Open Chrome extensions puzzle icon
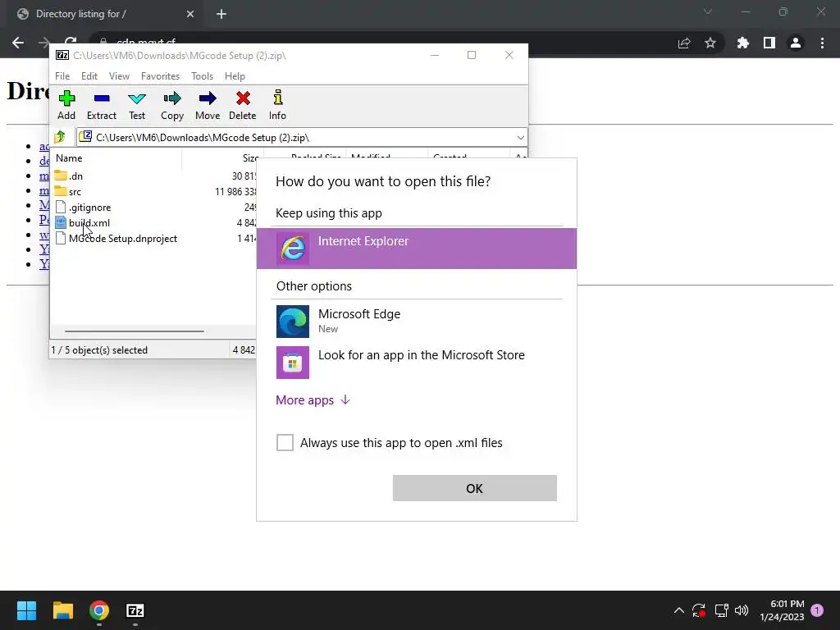The image size is (840, 630). click(742, 43)
